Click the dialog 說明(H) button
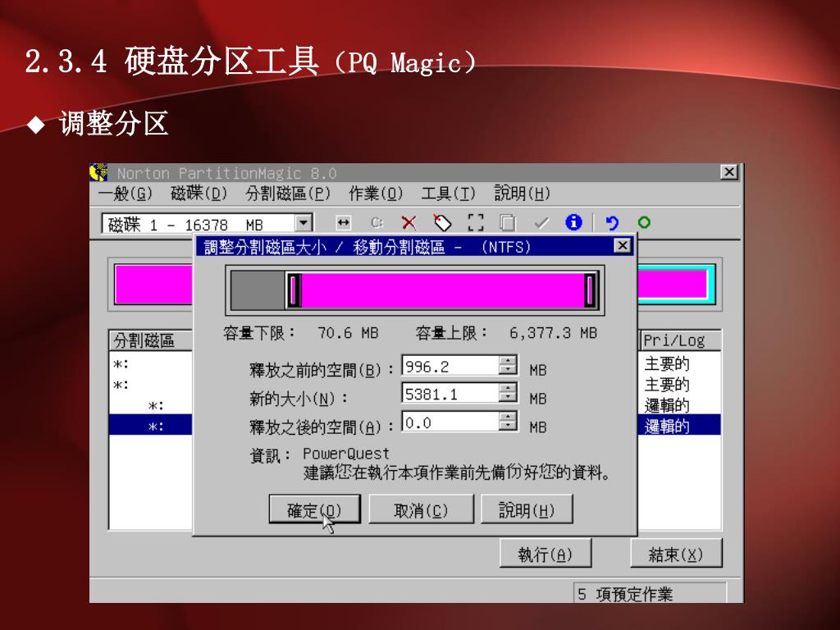The height and width of the screenshot is (630, 840). click(x=527, y=509)
